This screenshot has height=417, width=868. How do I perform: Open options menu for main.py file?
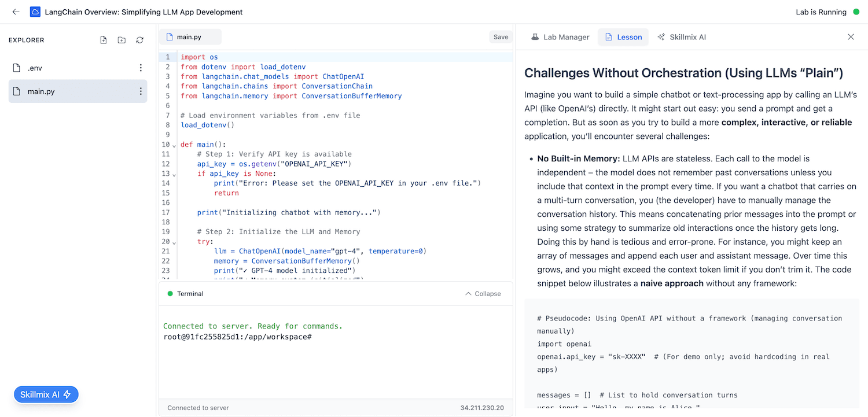pos(141,91)
